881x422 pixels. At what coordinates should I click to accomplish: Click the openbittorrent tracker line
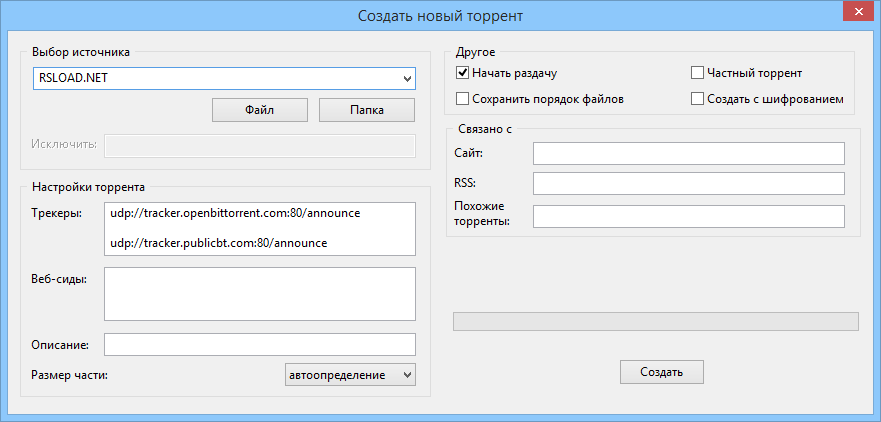click(235, 214)
